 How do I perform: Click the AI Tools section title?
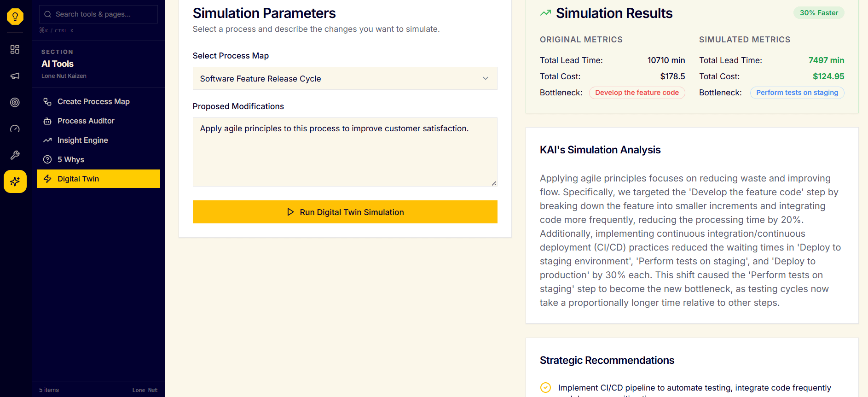coord(58,64)
